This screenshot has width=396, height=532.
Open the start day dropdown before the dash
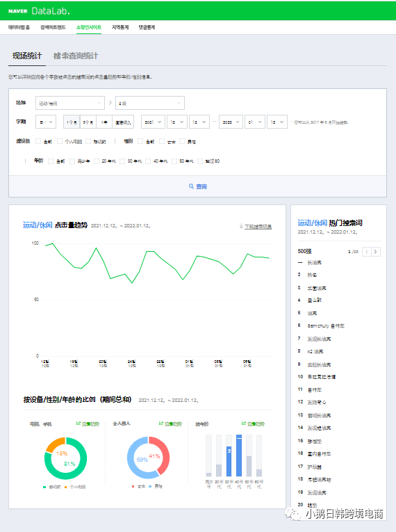pyautogui.click(x=199, y=122)
